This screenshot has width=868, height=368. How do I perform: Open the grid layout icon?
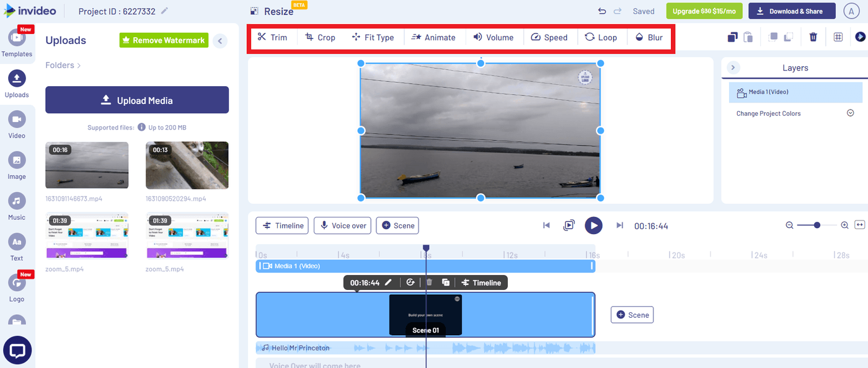click(838, 37)
